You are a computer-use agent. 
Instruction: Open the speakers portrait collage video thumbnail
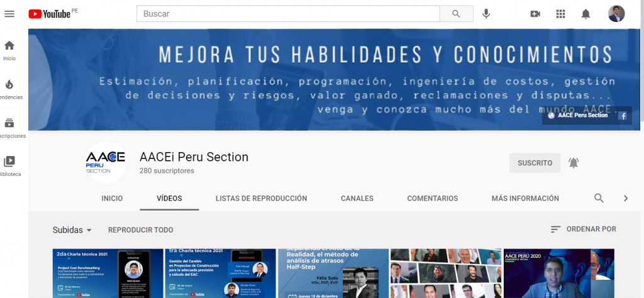tap(446, 273)
